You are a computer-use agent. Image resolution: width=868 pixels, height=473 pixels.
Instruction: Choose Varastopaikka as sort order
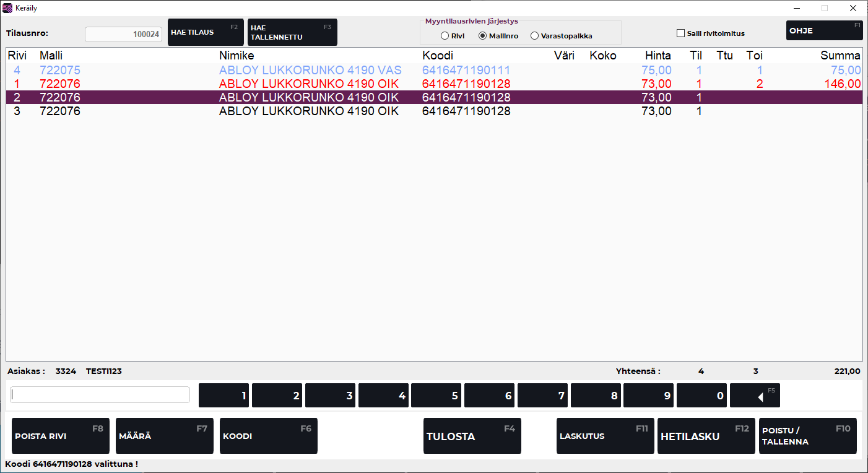point(534,36)
